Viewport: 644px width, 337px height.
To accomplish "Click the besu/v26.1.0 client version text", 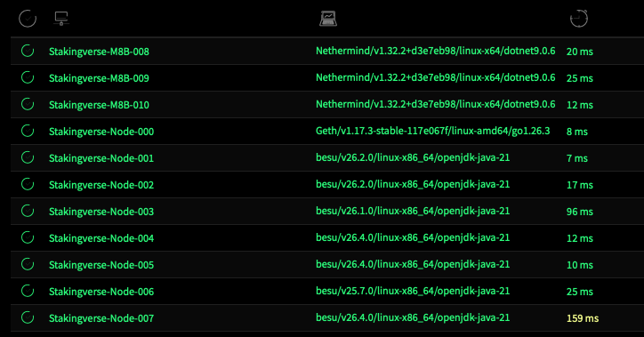I will (413, 211).
